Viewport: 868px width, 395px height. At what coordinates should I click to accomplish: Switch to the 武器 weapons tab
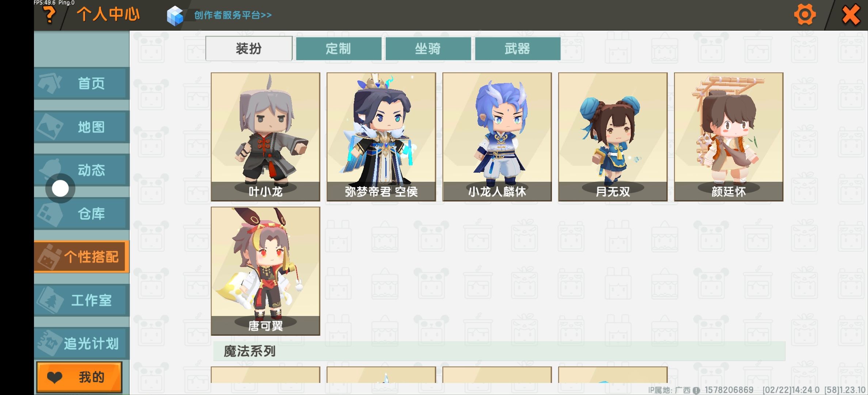click(518, 48)
